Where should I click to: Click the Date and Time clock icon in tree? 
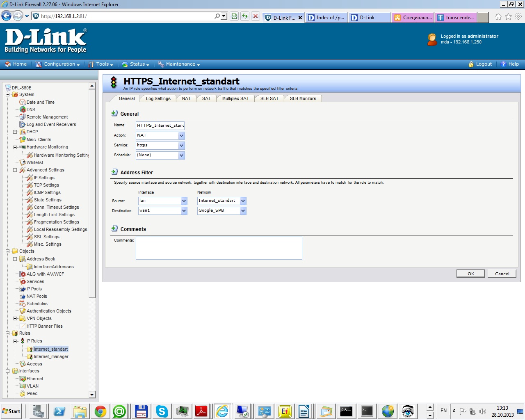[x=23, y=102]
